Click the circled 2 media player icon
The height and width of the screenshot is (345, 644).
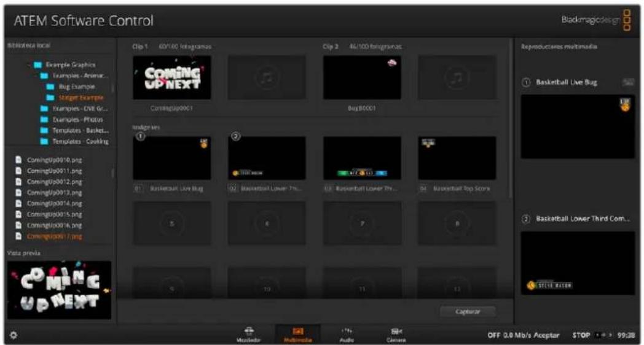coord(526,219)
